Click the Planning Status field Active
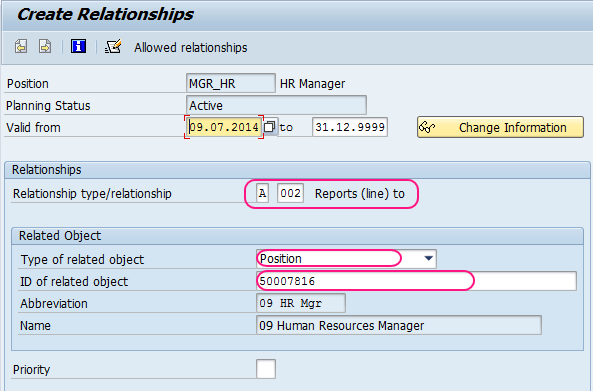The width and height of the screenshot is (593, 391). (x=276, y=105)
